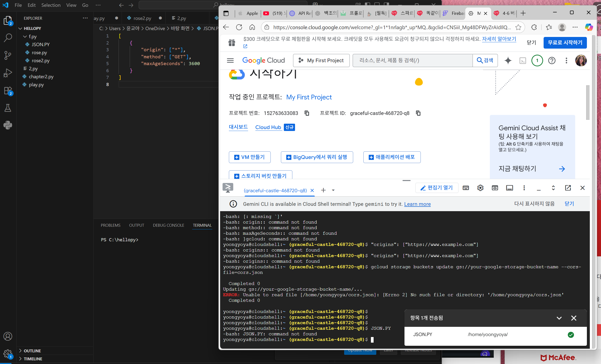Open the Run and Debug view
Viewport: 601px width, 364px height.
(x=8, y=73)
